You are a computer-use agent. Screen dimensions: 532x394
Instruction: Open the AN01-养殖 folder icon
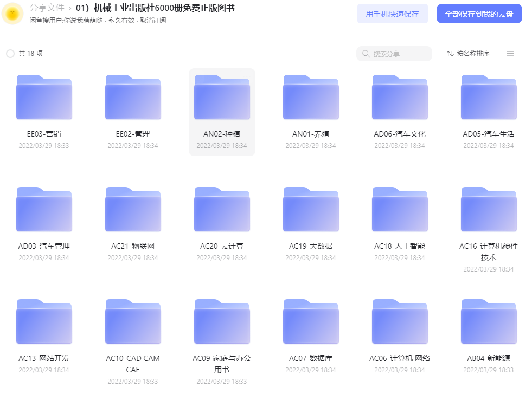311,97
